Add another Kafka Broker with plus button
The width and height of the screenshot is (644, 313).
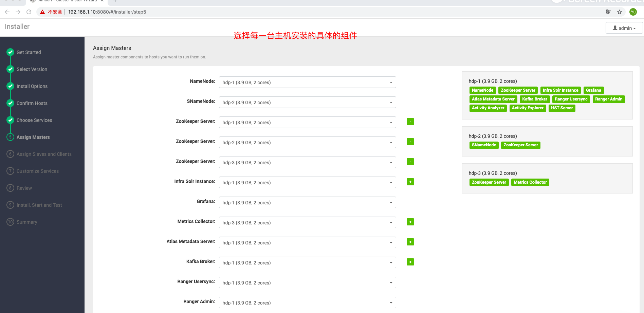coord(410,262)
